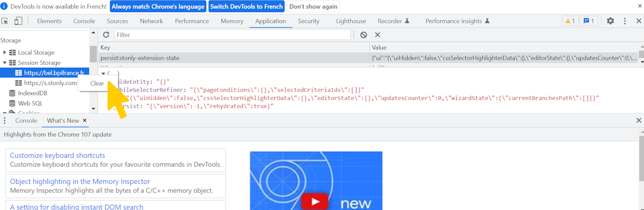Expand the Local Storage tree node

pyautogui.click(x=5, y=52)
